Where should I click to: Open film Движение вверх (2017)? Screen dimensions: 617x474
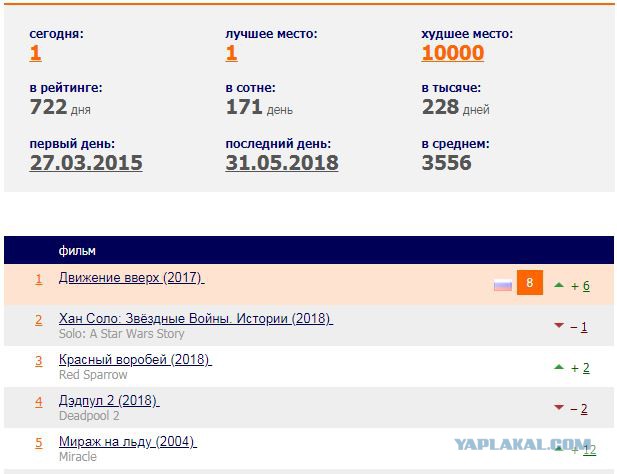(x=131, y=278)
